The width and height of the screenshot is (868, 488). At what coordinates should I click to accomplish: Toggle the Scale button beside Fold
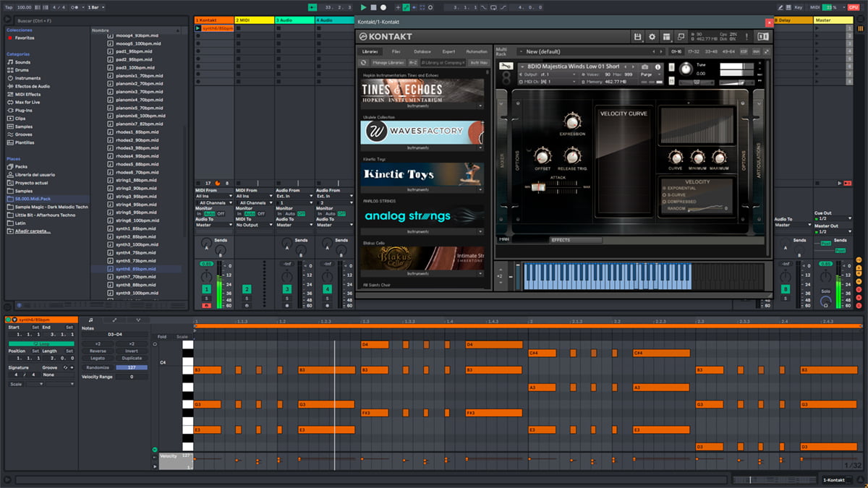[x=182, y=336]
